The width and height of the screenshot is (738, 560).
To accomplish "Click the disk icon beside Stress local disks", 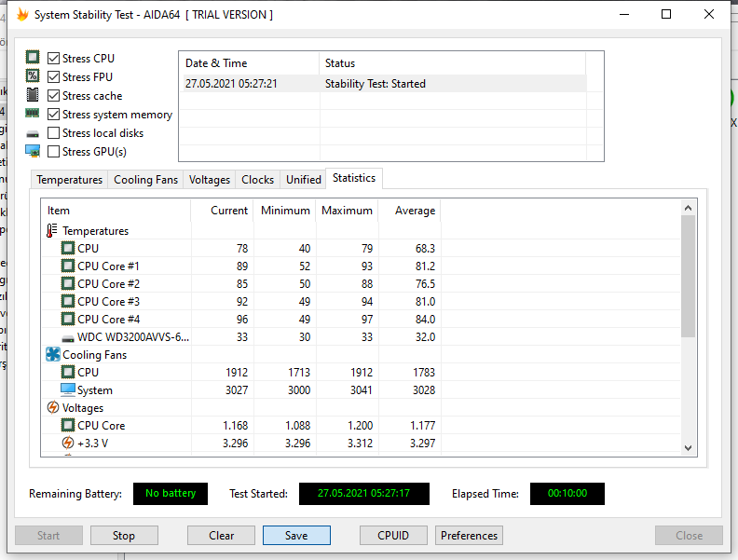I will pyautogui.click(x=33, y=134).
